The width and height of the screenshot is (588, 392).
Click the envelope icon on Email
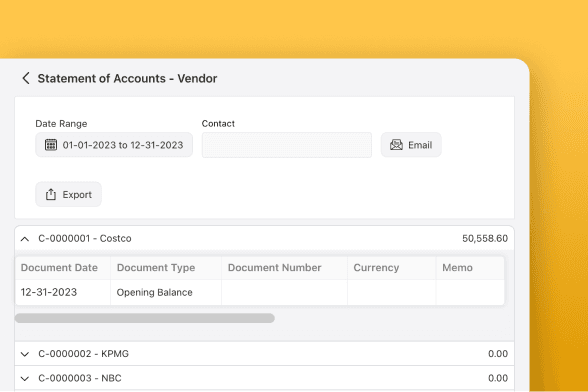tap(396, 145)
